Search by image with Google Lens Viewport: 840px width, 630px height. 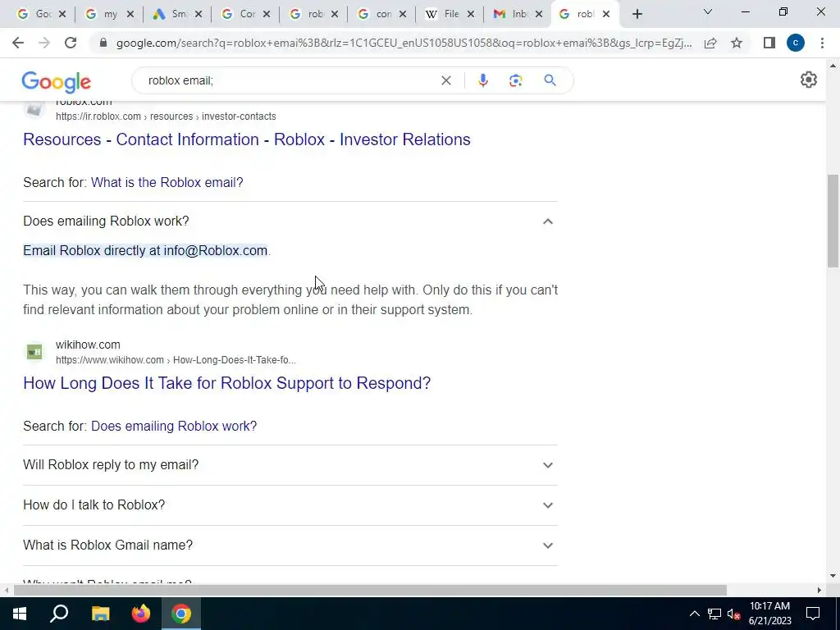tap(515, 80)
